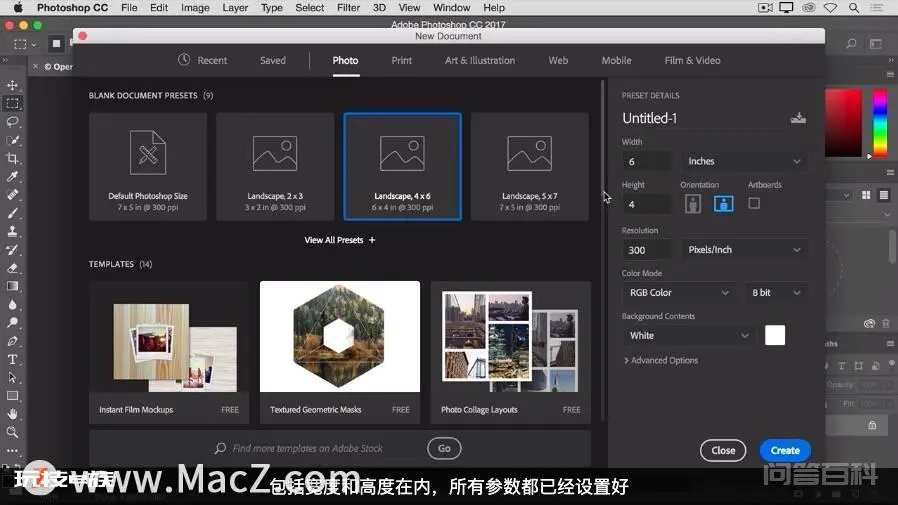Switch to the Print tab

click(401, 60)
